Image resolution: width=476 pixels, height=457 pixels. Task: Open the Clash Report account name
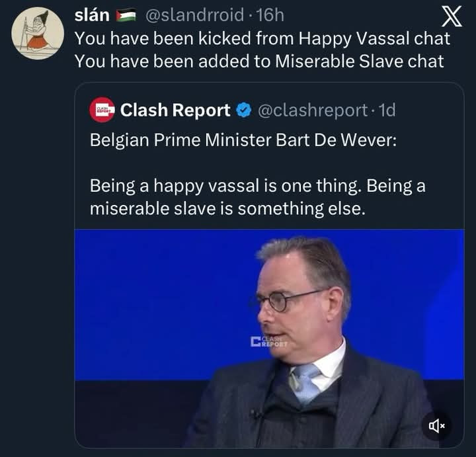[x=175, y=110]
